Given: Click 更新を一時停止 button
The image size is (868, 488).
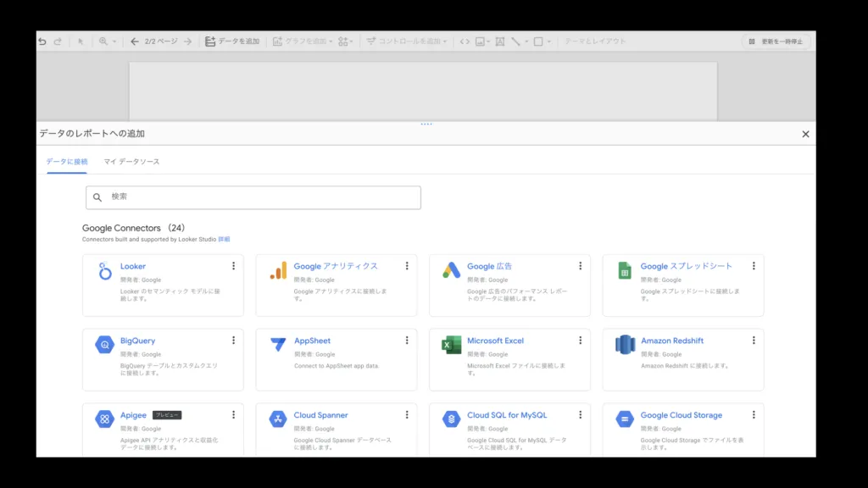Looking at the screenshot, I should point(776,42).
